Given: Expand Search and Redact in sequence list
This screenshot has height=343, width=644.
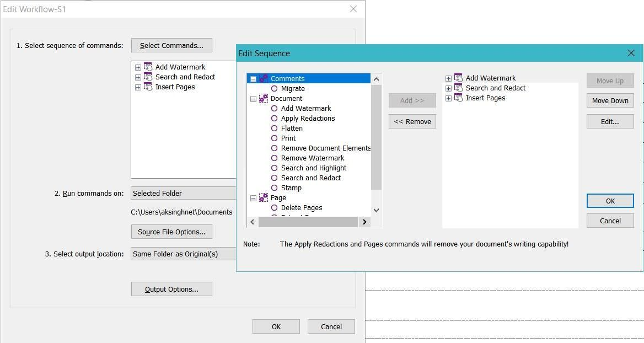Looking at the screenshot, I should [x=448, y=88].
